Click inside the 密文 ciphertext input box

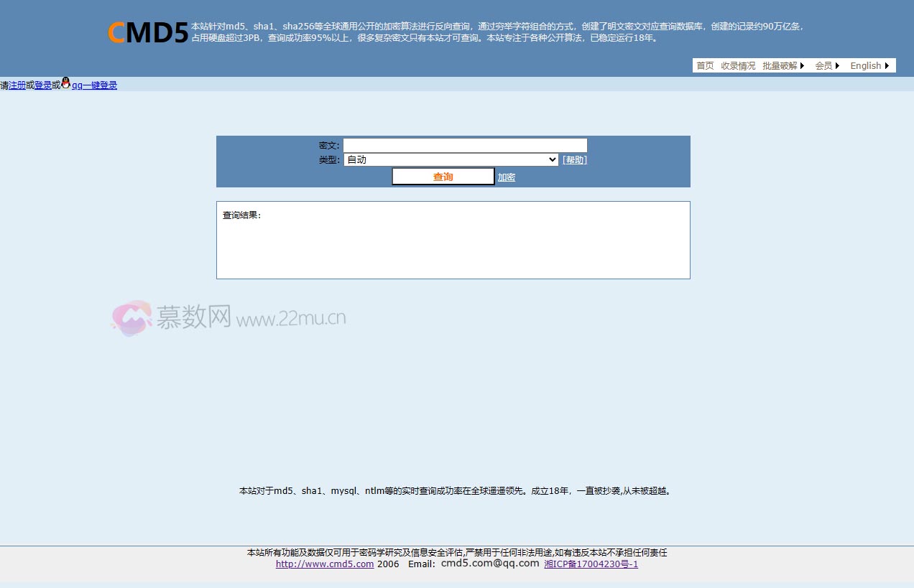click(465, 144)
